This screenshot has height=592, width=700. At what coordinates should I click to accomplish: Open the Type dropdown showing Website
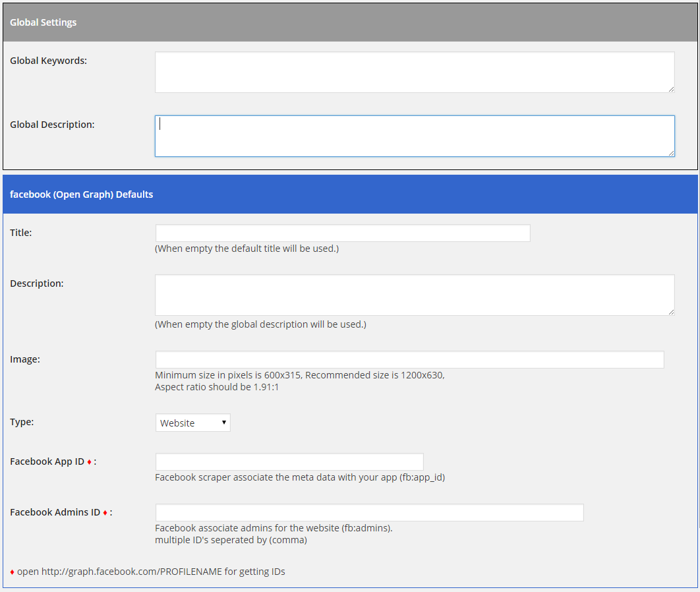192,423
